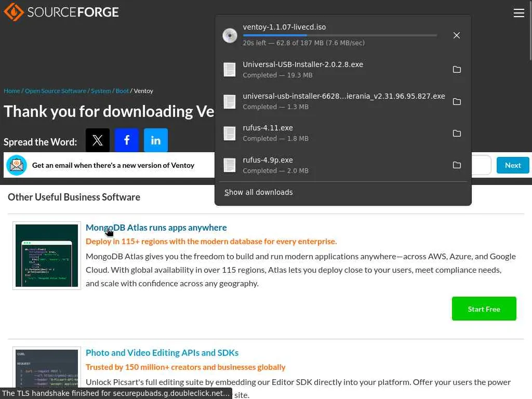
Task: Go to Home breadcrumb link
Action: (x=12, y=91)
